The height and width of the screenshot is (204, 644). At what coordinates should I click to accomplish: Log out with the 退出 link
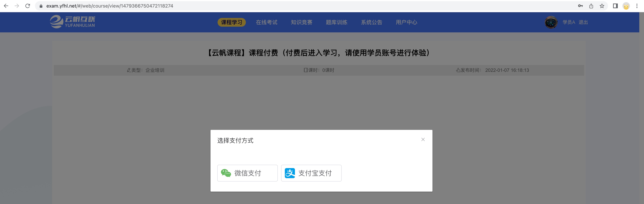pyautogui.click(x=583, y=22)
